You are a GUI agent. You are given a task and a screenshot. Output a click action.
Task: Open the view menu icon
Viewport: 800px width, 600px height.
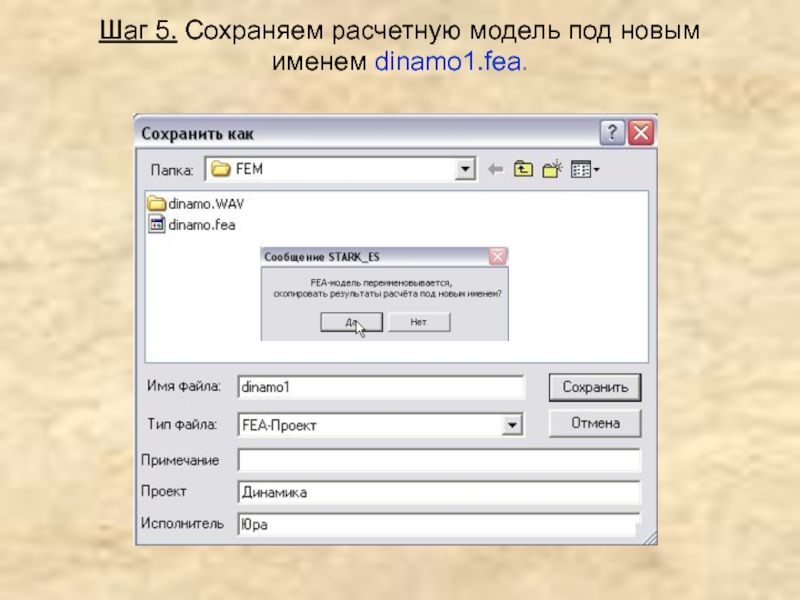click(x=585, y=169)
